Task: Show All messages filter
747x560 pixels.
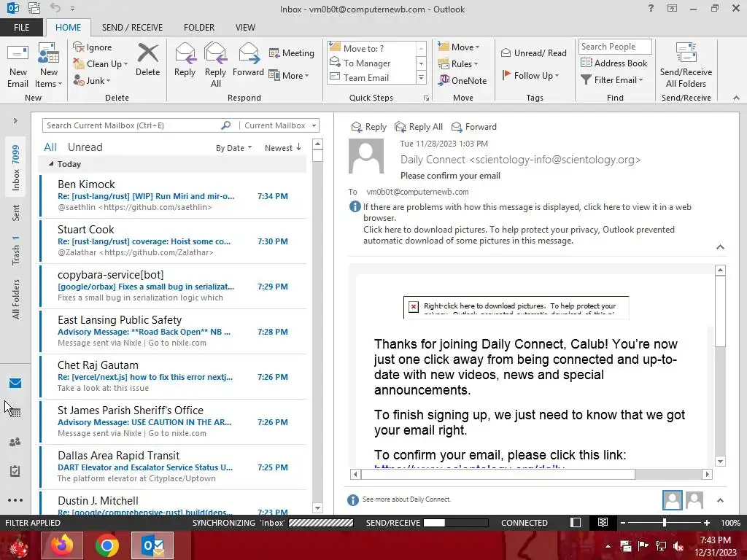Action: pos(50,147)
